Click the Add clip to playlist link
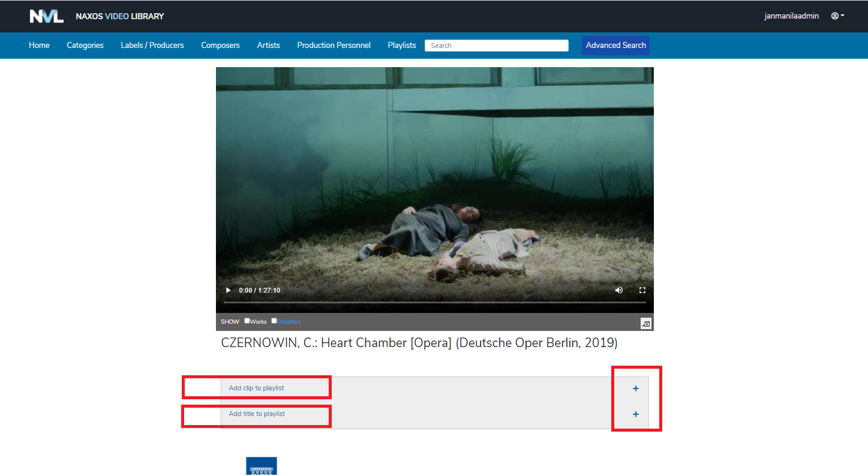Viewport: 868px width, 476px height. coord(256,388)
